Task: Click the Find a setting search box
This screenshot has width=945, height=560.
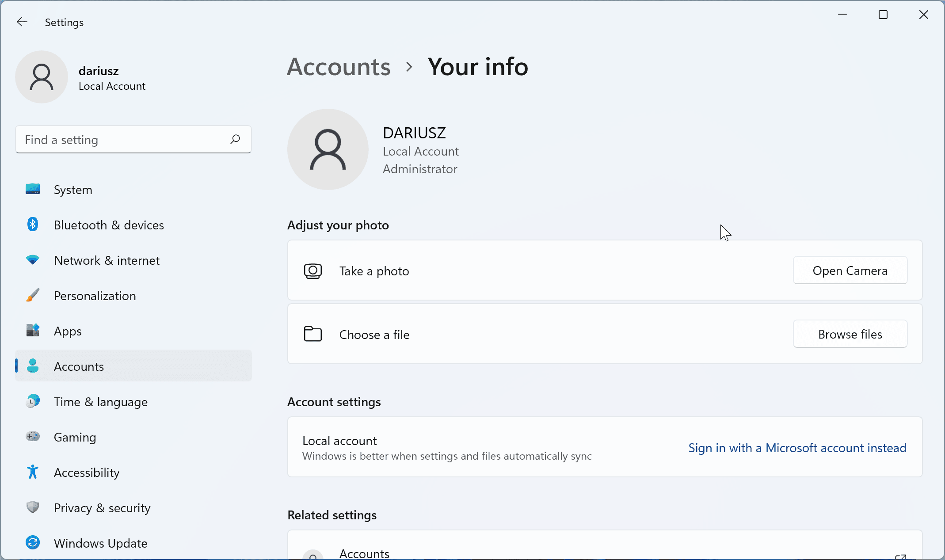Action: (x=133, y=140)
